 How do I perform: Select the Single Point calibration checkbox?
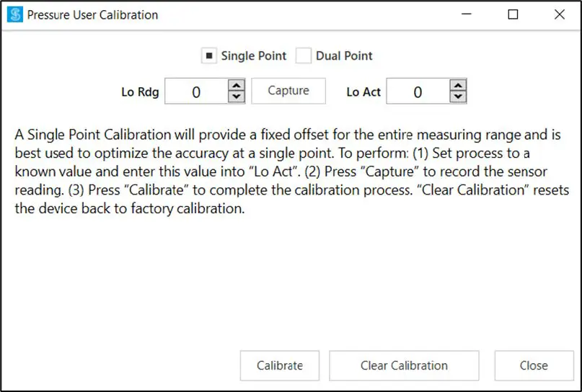208,56
